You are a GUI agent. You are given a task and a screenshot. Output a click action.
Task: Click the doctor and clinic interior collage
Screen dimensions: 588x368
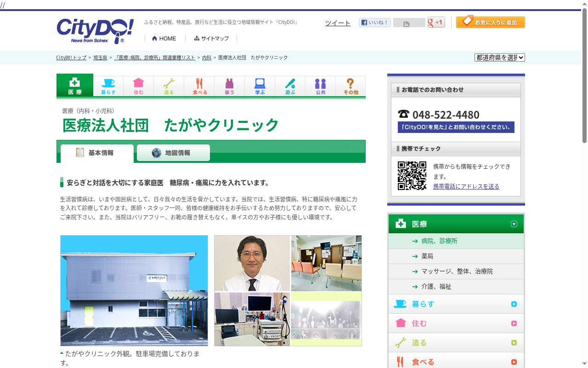pyautogui.click(x=288, y=291)
